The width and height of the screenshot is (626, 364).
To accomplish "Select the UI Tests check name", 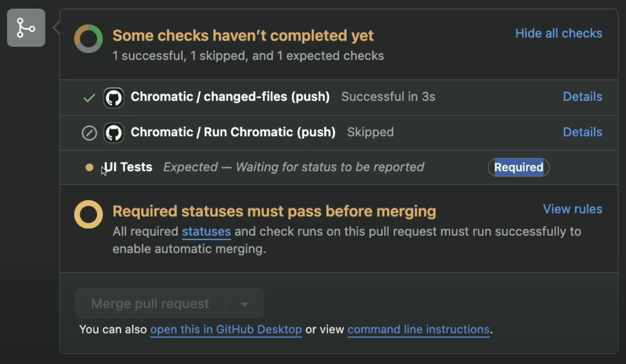I will (128, 167).
